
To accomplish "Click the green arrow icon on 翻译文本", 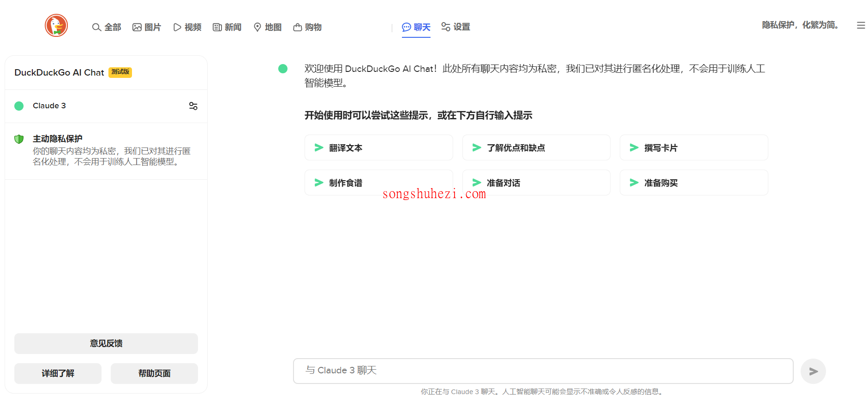I will pos(319,147).
